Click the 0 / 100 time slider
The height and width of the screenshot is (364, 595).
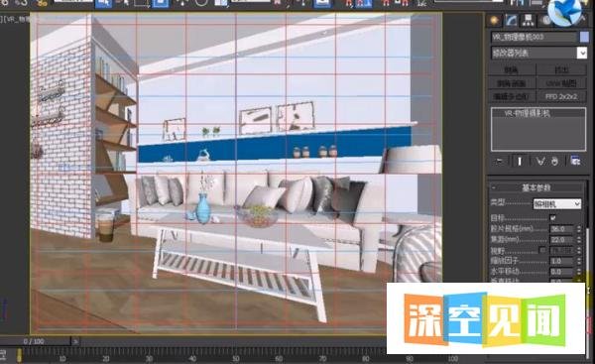click(36, 341)
